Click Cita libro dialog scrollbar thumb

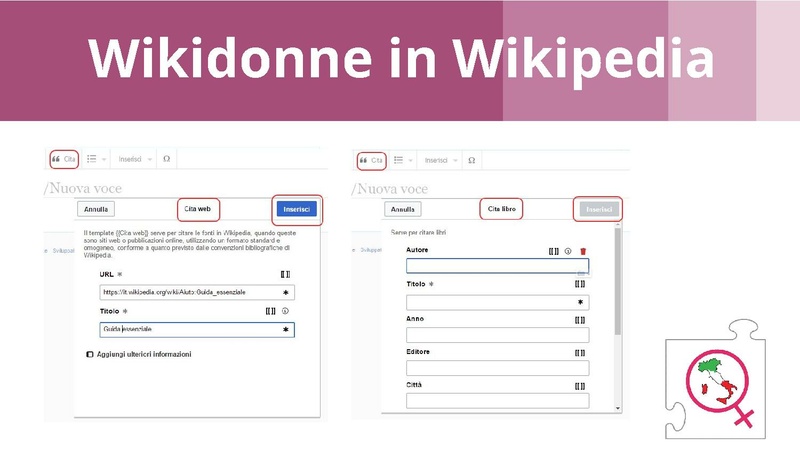click(x=618, y=282)
